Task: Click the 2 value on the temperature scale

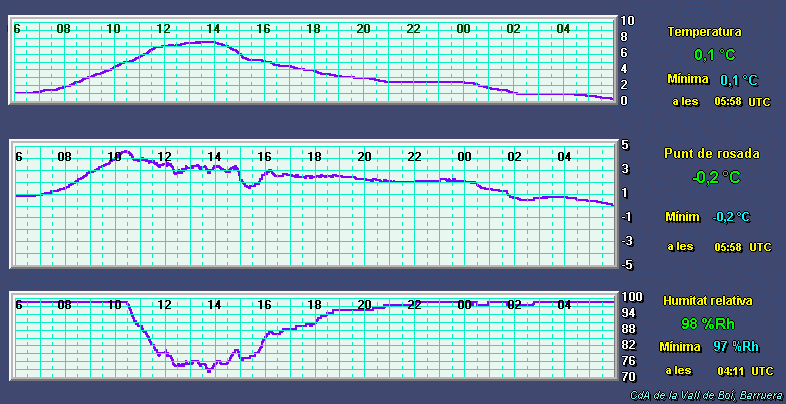Action: click(x=625, y=85)
